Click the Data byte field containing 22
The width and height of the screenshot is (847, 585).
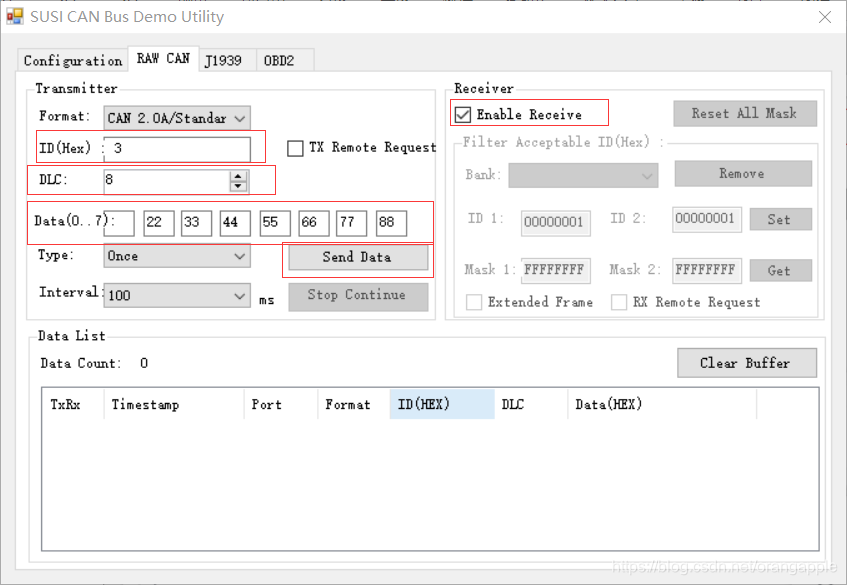pyautogui.click(x=159, y=223)
